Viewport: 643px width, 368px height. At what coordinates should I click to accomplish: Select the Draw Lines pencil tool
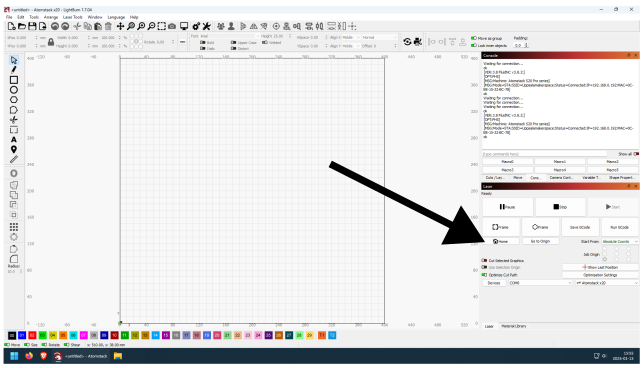pos(14,70)
